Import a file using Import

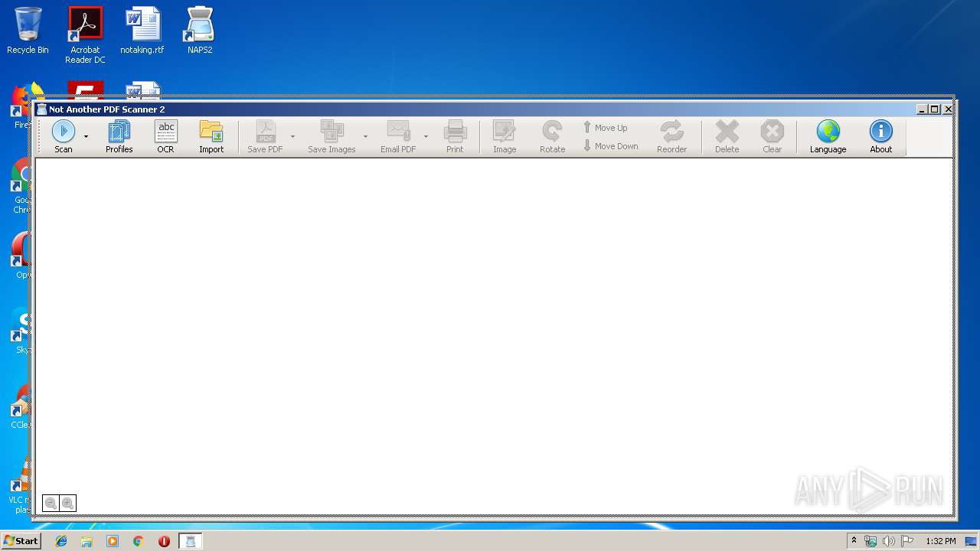coord(211,137)
